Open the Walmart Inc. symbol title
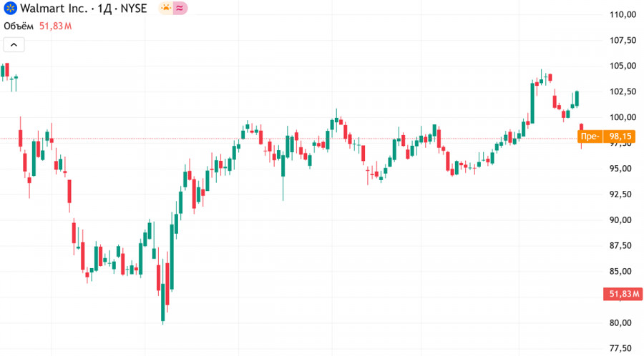This screenshot has height=356, width=644. pos(55,9)
